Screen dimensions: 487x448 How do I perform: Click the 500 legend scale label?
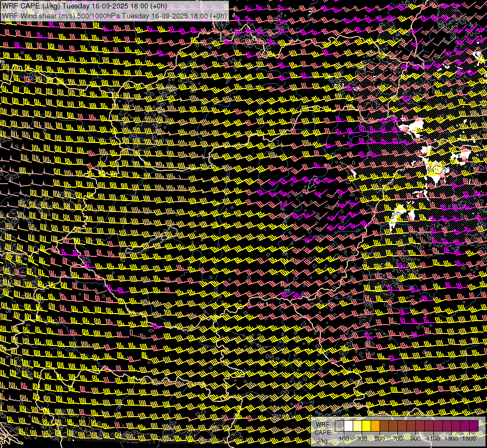click(x=380, y=439)
